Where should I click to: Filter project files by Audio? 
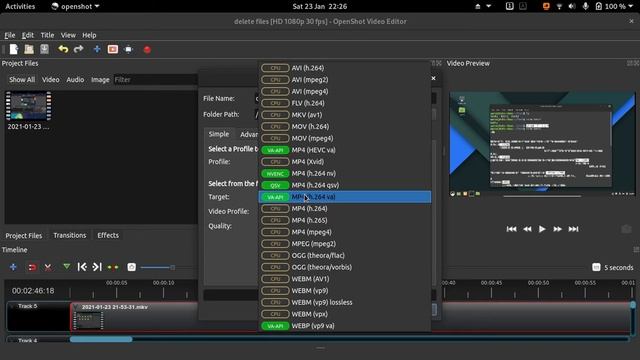pos(75,80)
